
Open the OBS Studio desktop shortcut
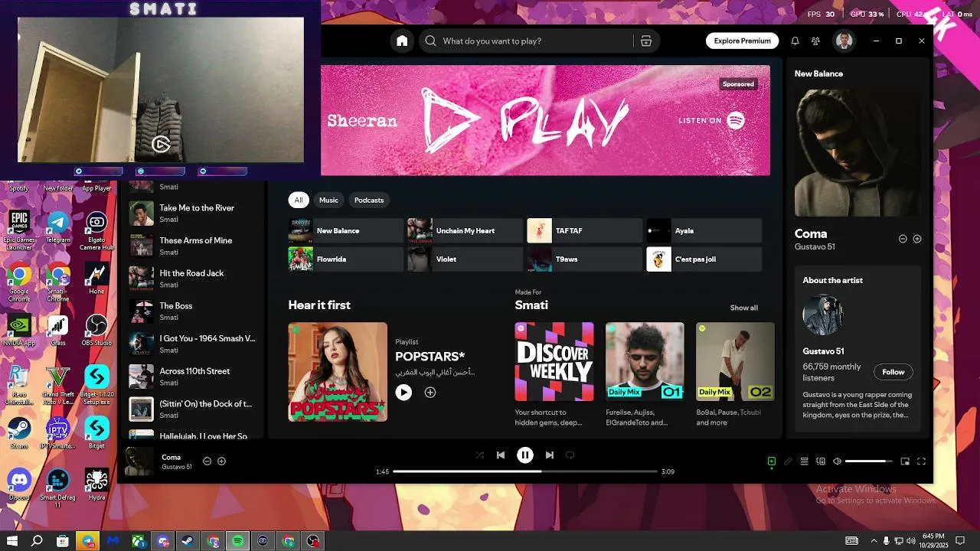tap(96, 330)
